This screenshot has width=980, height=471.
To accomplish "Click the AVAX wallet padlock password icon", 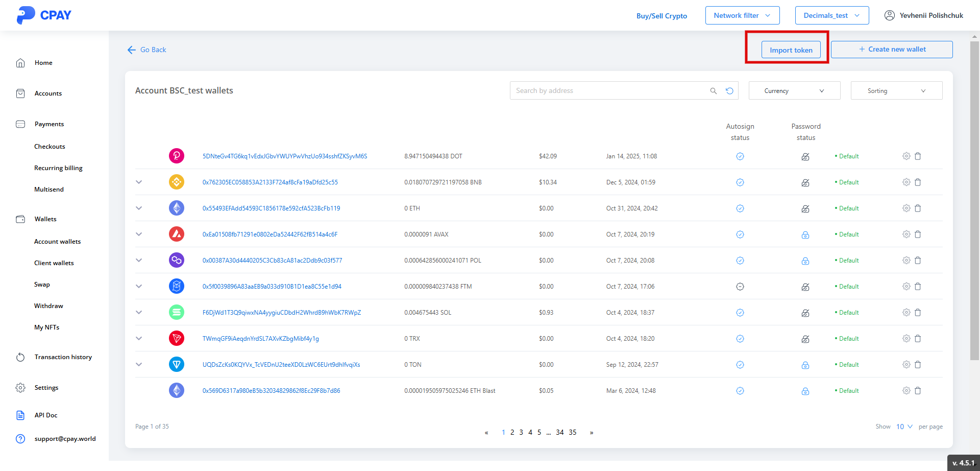I will point(805,235).
